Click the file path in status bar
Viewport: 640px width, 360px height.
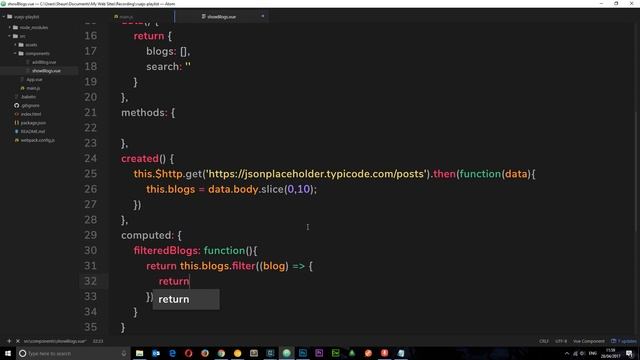tap(55, 341)
